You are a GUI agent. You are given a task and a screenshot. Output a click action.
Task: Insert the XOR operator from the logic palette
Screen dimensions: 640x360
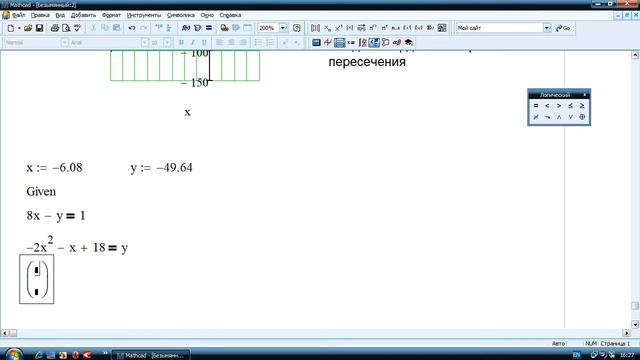(x=582, y=117)
